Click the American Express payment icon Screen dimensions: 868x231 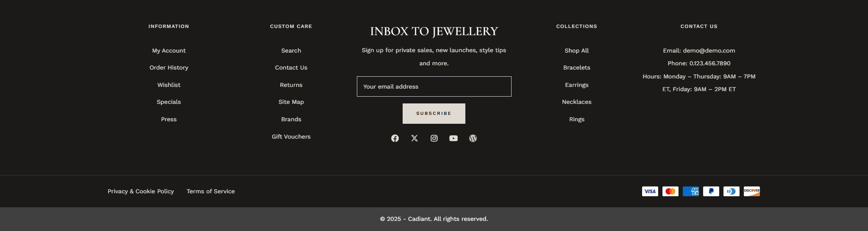(690, 191)
